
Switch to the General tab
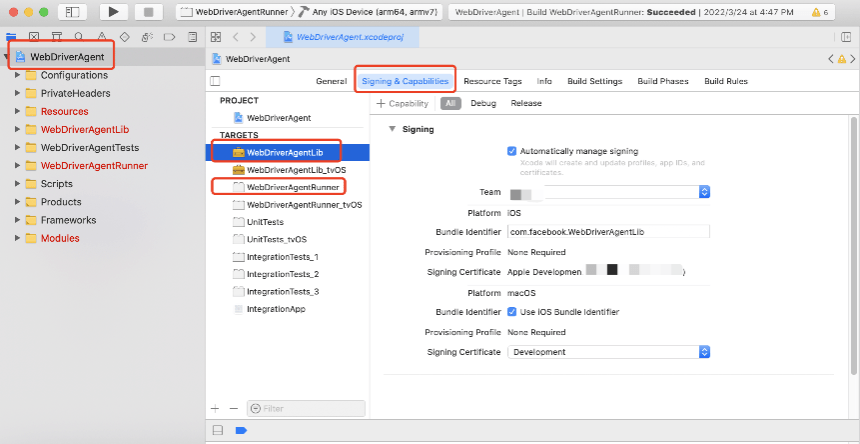tap(331, 81)
